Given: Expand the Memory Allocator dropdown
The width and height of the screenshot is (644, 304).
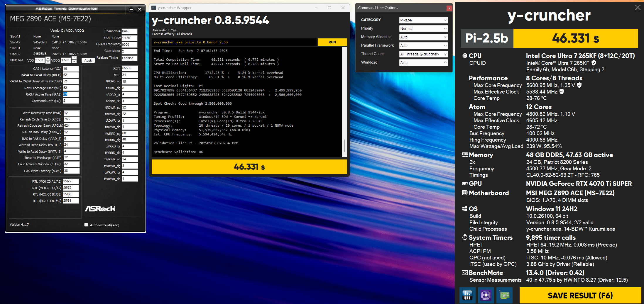Looking at the screenshot, I should tap(423, 37).
